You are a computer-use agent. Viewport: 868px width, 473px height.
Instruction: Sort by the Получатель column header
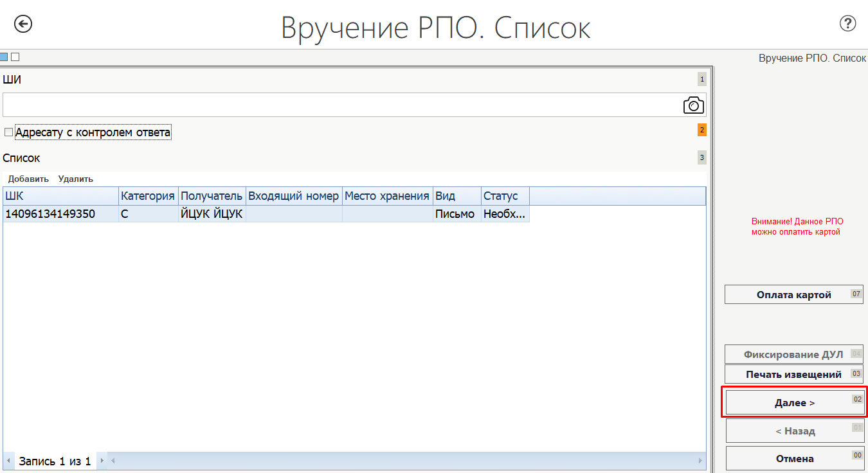212,196
